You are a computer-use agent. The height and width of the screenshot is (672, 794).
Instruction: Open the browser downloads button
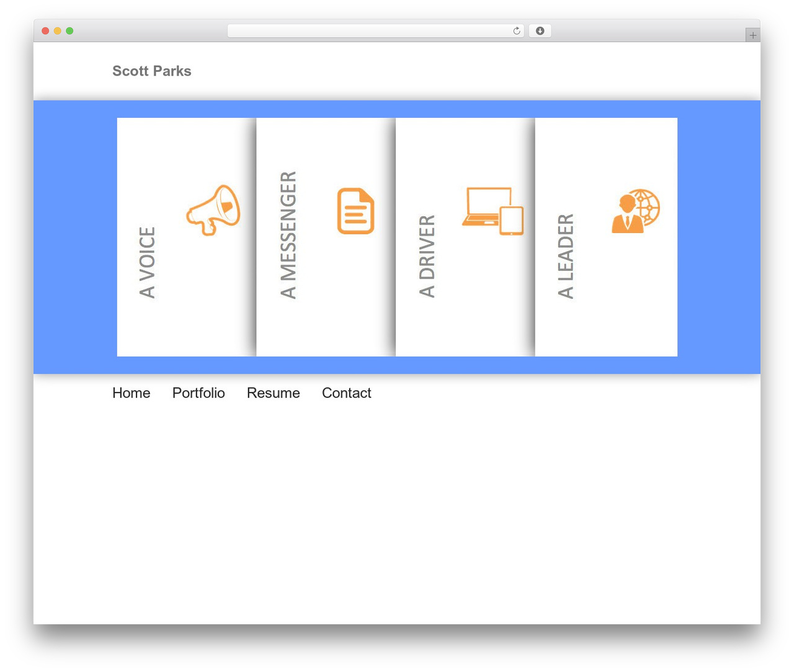[540, 31]
